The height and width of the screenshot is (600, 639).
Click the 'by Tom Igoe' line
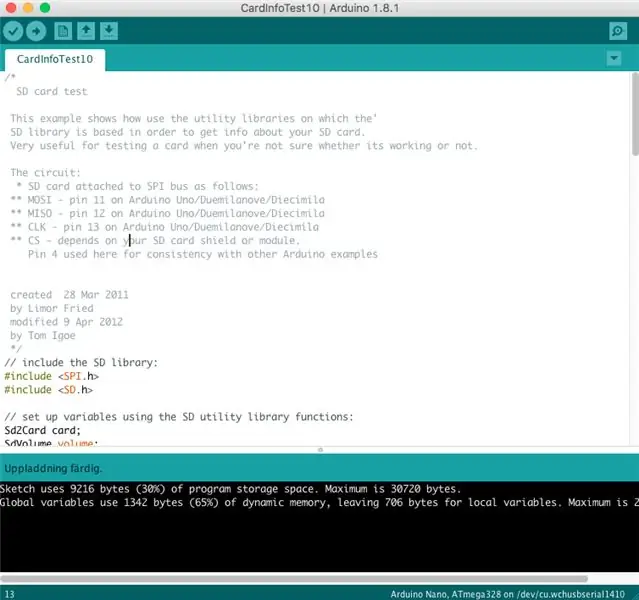coord(43,335)
